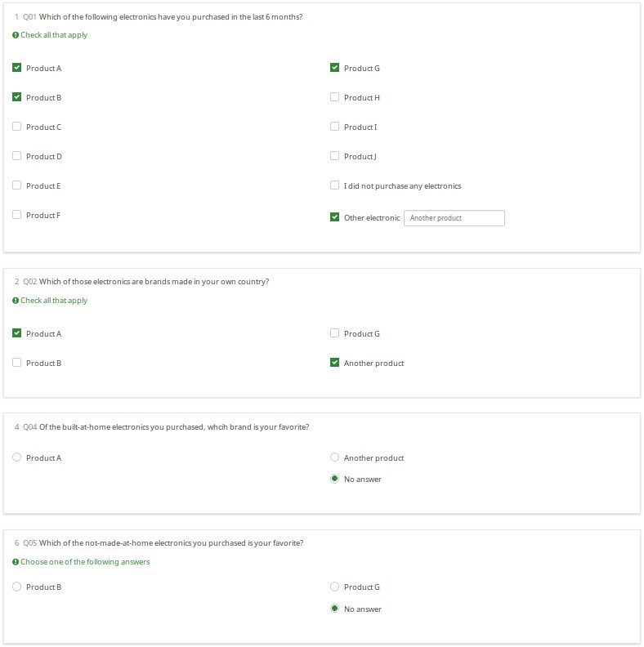Choose Product A as favorite in Q04

coord(17,457)
